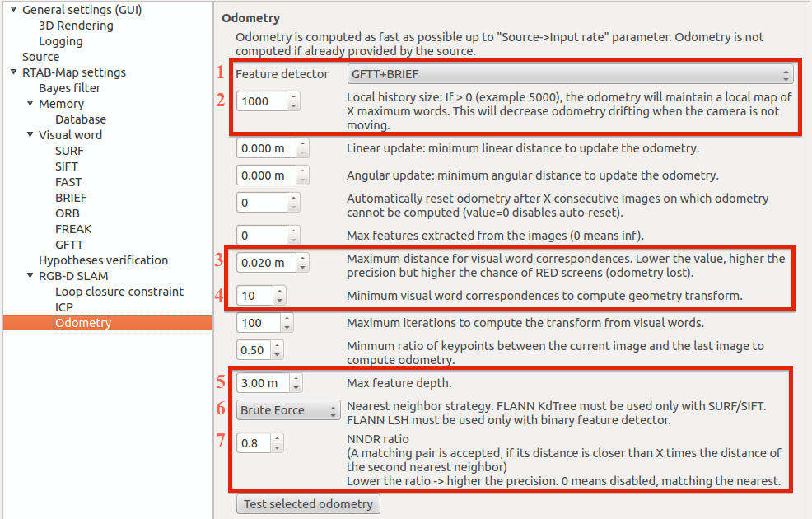
Task: Click the Test selected odometry button
Action: tap(308, 503)
